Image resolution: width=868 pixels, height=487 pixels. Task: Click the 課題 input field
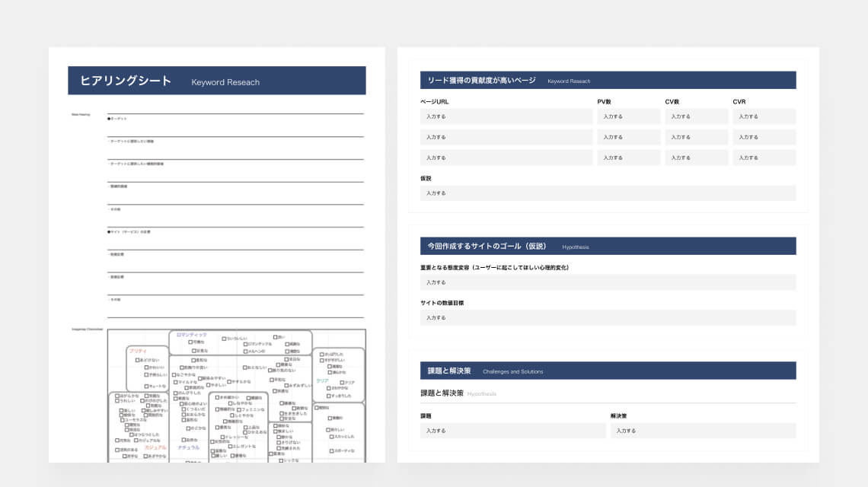[x=512, y=431]
